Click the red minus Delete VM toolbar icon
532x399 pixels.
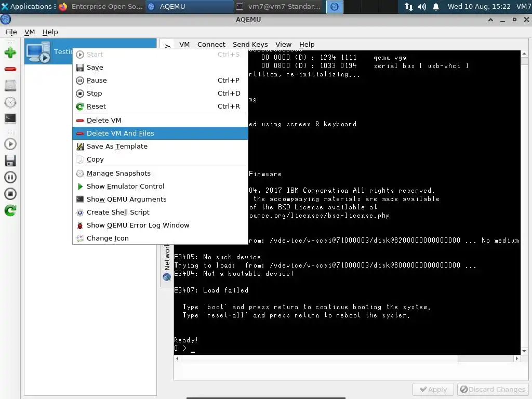pos(10,69)
